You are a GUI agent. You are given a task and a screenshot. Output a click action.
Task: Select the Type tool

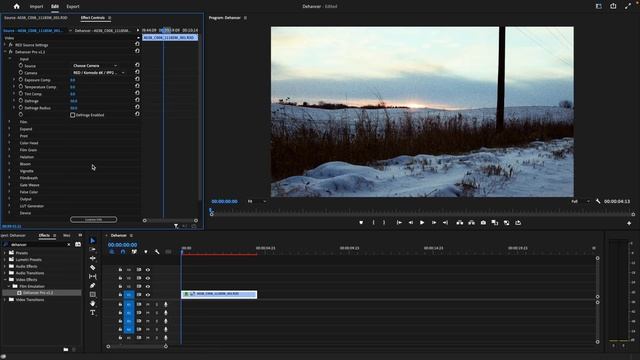click(x=93, y=313)
